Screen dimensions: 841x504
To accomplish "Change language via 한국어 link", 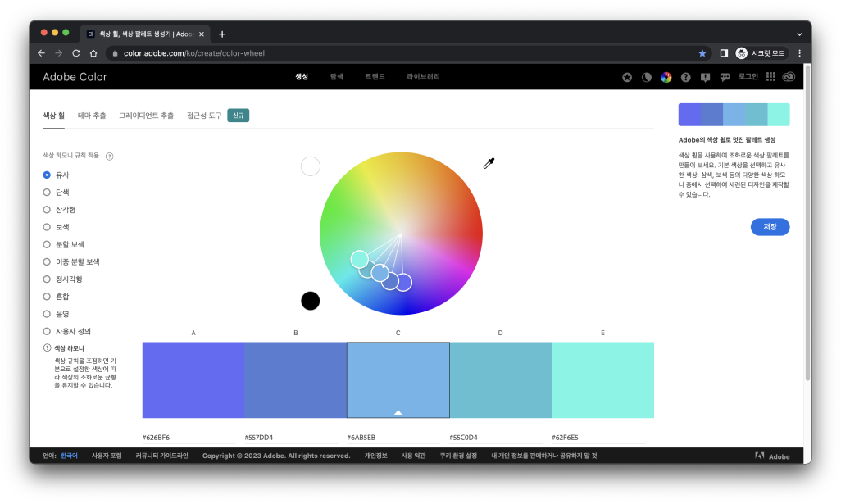I will (69, 456).
